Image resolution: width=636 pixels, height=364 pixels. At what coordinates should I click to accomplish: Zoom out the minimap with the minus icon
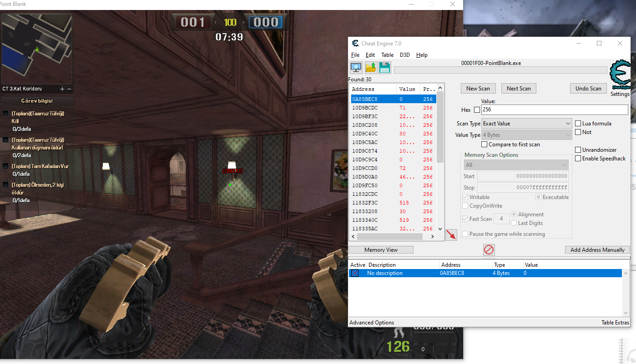(69, 89)
